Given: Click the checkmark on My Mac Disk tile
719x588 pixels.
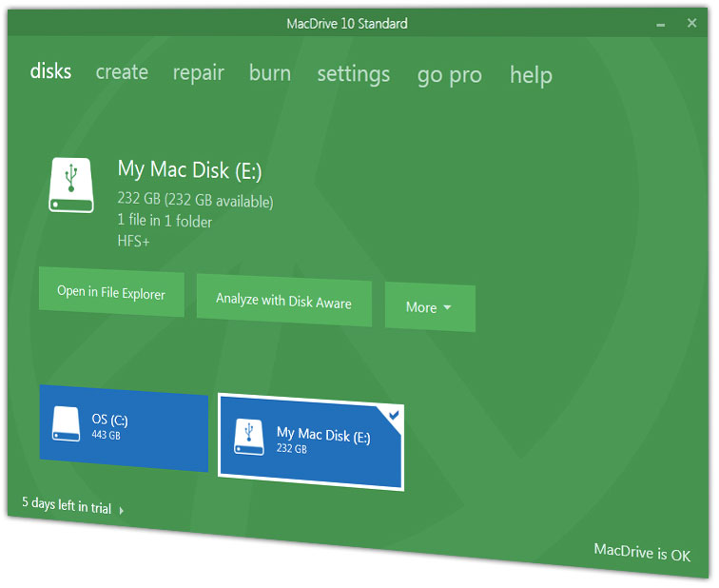Looking at the screenshot, I should click(x=394, y=416).
